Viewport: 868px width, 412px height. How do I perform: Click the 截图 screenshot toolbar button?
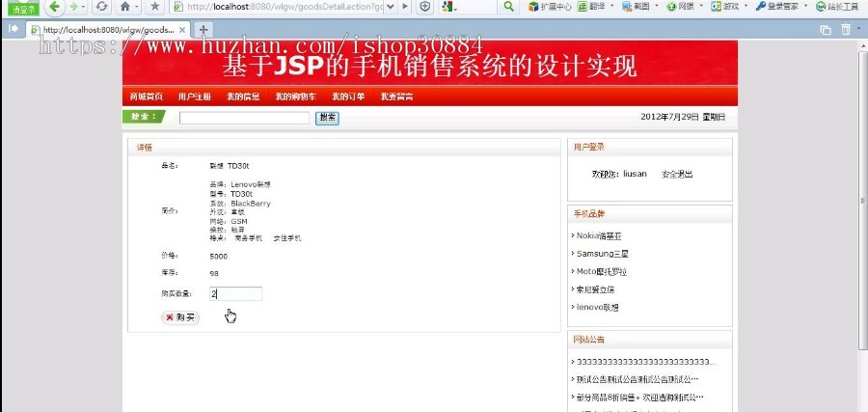click(636, 7)
